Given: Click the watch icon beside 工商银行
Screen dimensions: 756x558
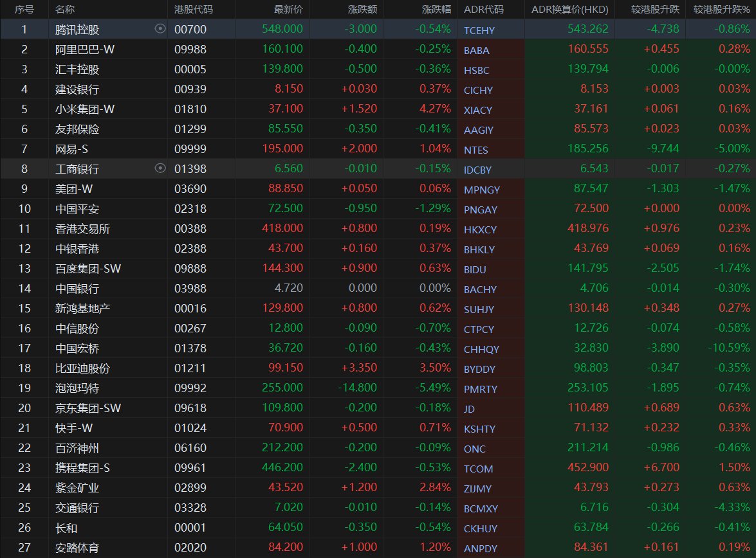Looking at the screenshot, I should coord(160,168).
